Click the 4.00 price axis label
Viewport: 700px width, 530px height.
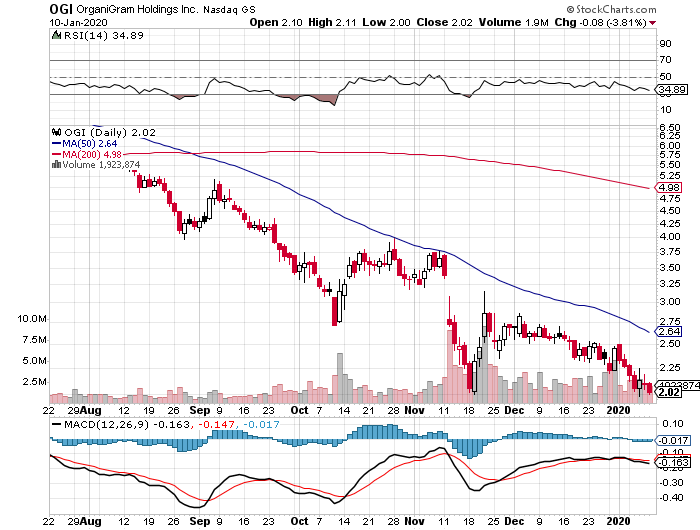click(x=670, y=237)
